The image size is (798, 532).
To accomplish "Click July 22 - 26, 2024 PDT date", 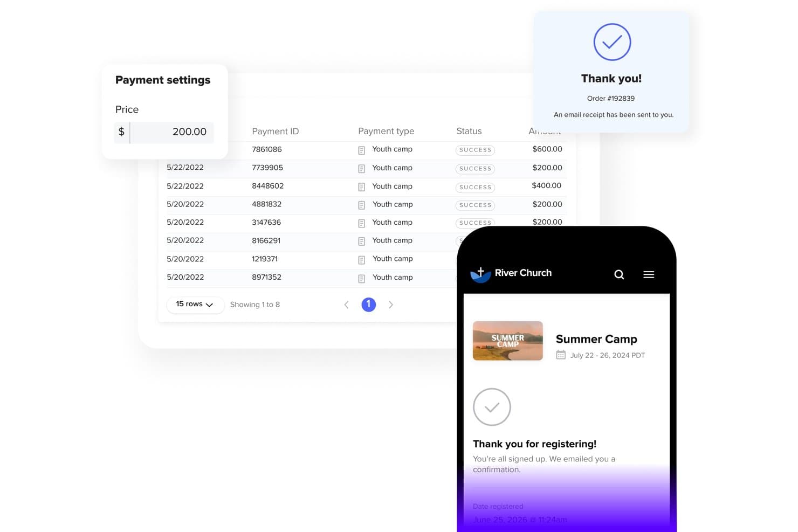I will pyautogui.click(x=608, y=355).
